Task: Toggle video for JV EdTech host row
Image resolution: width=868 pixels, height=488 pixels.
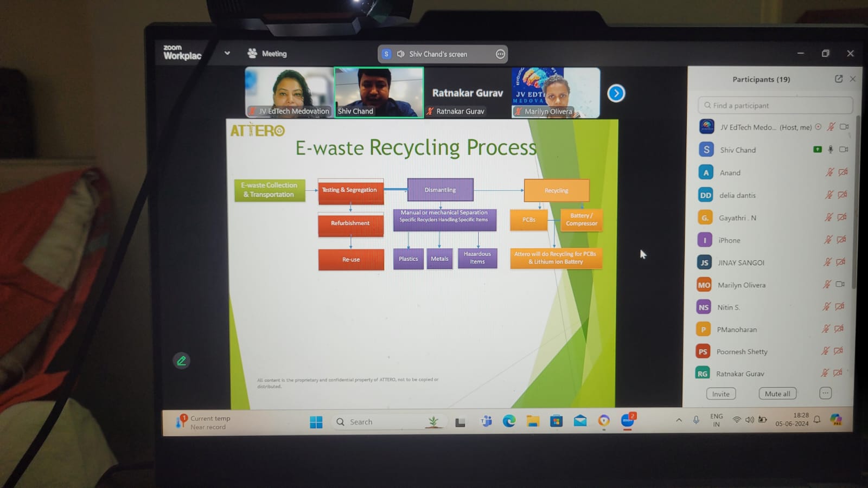Action: coord(844,127)
